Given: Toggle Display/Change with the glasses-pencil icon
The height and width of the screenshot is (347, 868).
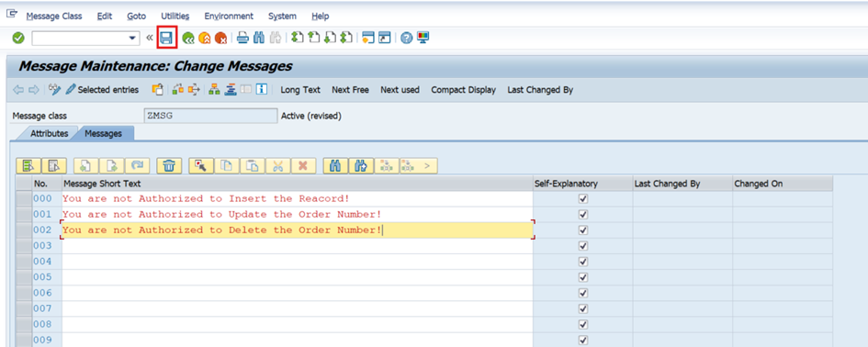Looking at the screenshot, I should click(54, 89).
